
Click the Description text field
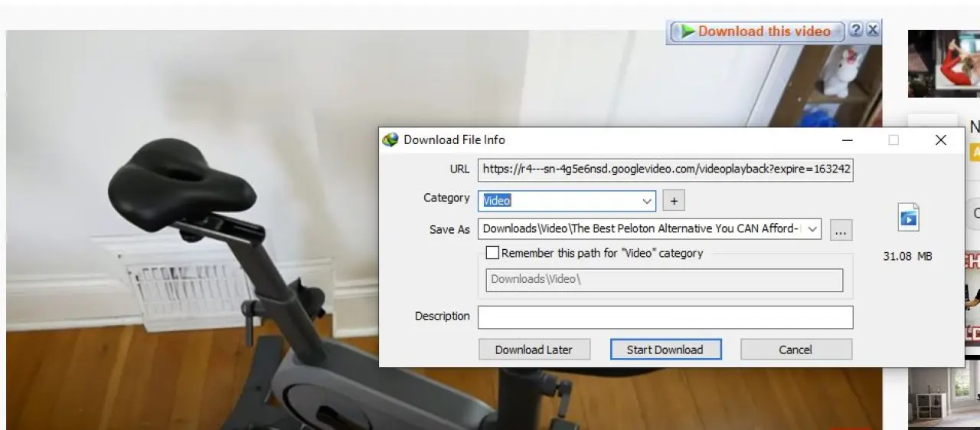(665, 317)
